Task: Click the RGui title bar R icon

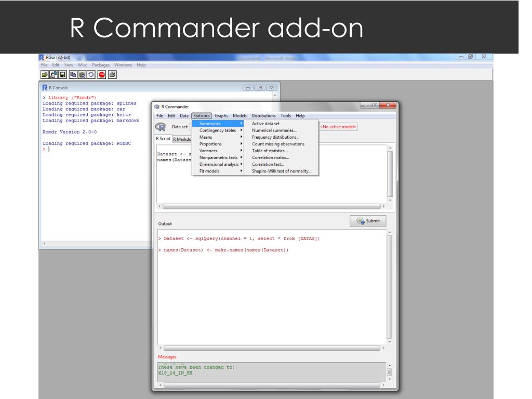Action: click(42, 57)
